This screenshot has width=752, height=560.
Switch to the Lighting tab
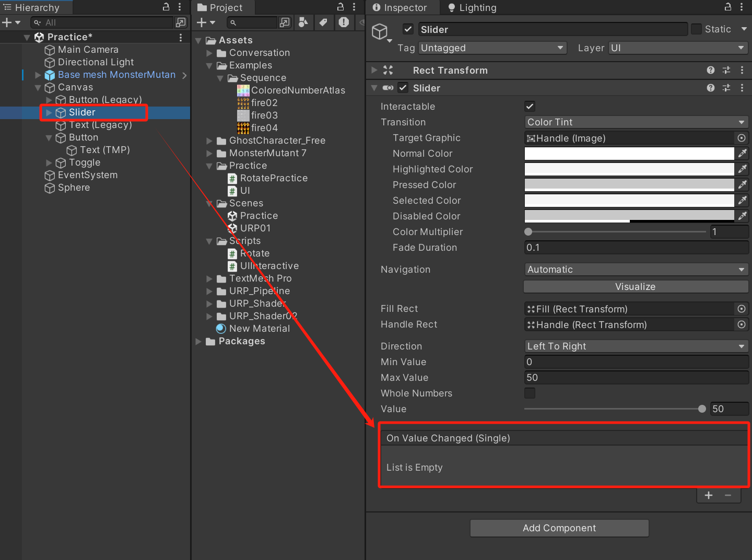(473, 7)
